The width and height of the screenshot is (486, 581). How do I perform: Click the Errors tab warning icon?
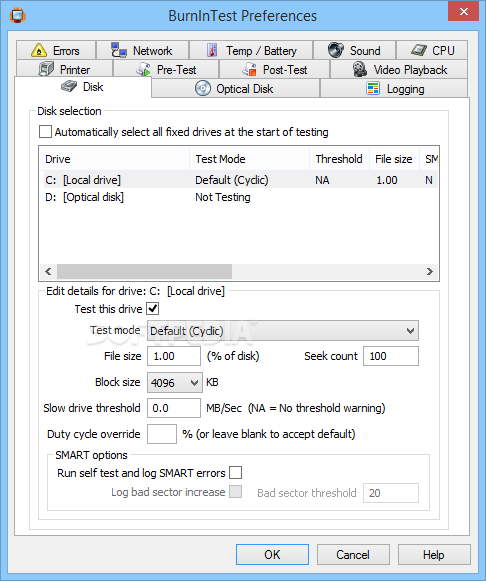39,50
